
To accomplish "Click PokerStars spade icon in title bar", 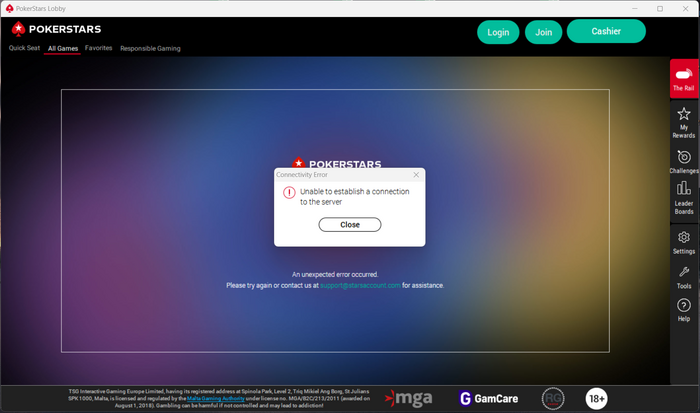I will pyautogui.click(x=9, y=8).
